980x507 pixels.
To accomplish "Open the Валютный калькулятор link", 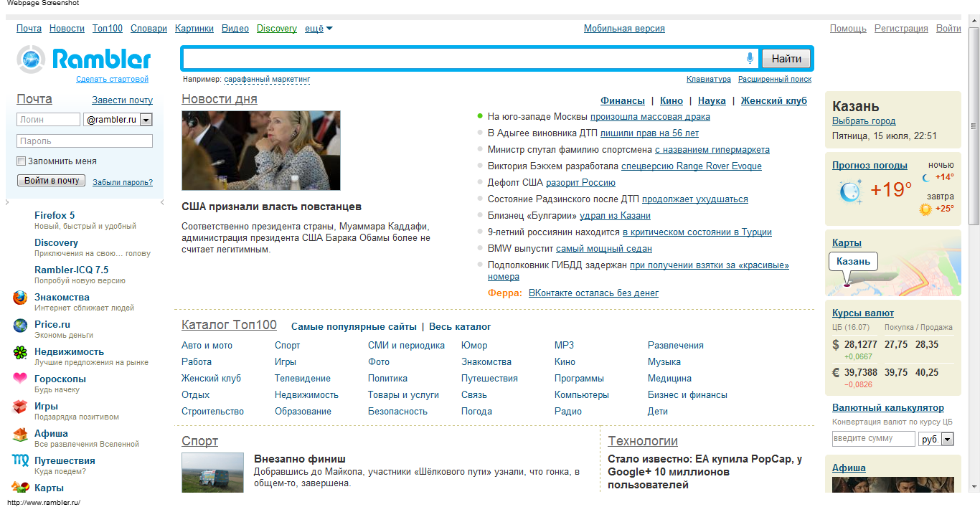I will (888, 408).
